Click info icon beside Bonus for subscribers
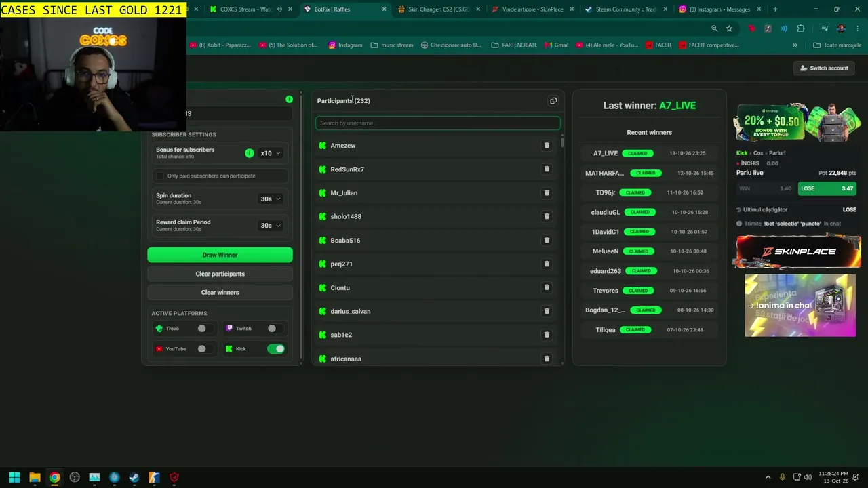The height and width of the screenshot is (488, 868). click(249, 153)
